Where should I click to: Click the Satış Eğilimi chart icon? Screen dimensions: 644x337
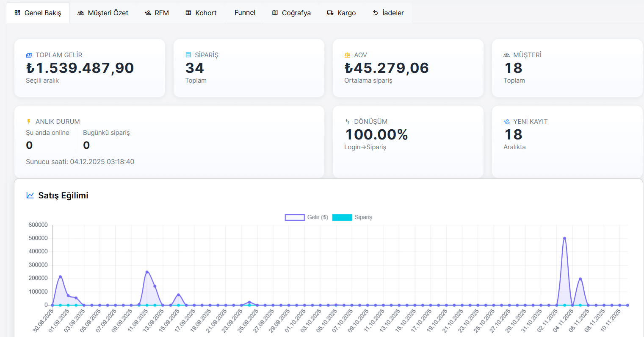(x=30, y=195)
